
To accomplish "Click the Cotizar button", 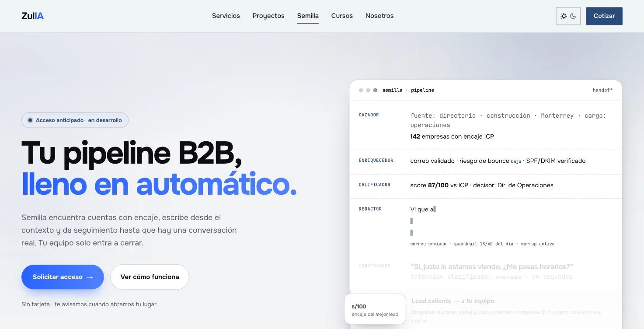I will pos(604,16).
